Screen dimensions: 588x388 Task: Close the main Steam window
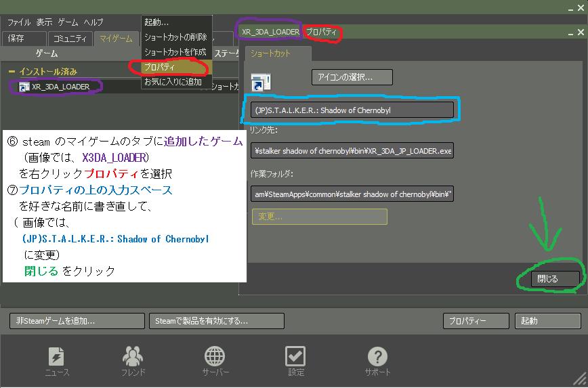(581, 7)
